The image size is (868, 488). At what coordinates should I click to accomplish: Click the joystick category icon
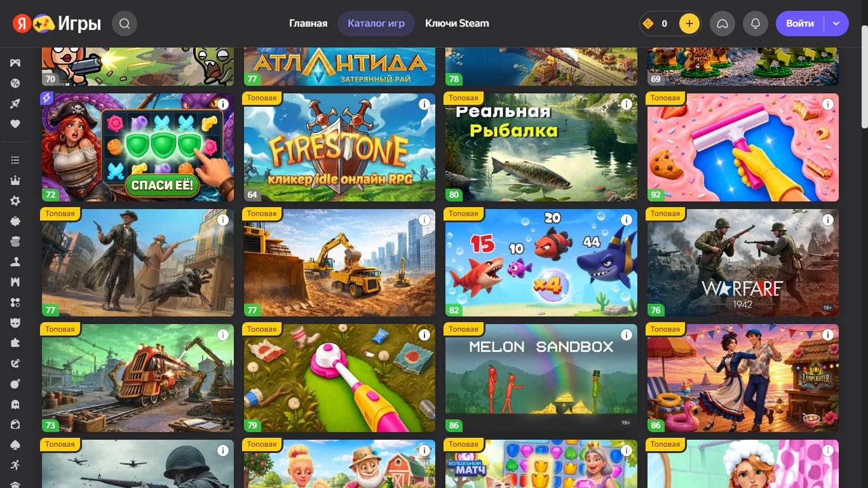[x=15, y=262]
